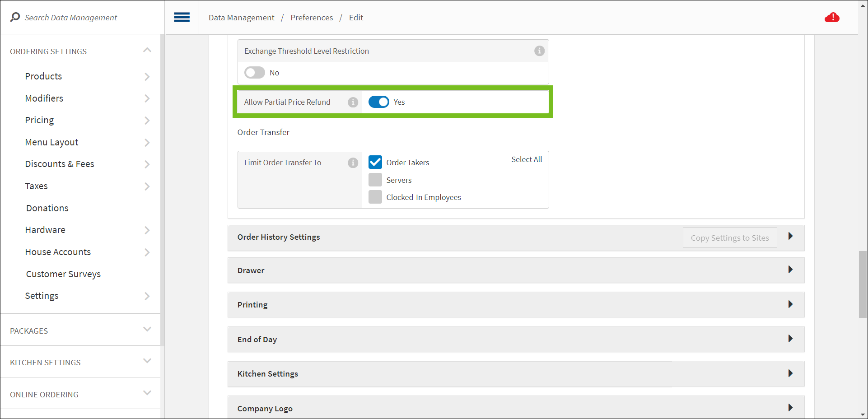Collapse the Ordering Settings sidebar section

[x=147, y=51]
